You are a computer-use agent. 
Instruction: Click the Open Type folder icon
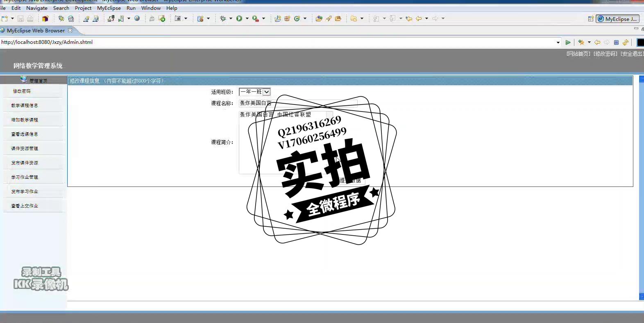319,18
